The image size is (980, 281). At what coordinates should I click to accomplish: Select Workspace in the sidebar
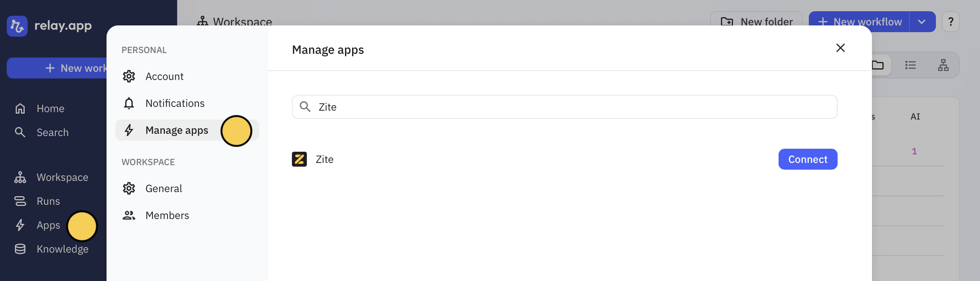point(62,177)
